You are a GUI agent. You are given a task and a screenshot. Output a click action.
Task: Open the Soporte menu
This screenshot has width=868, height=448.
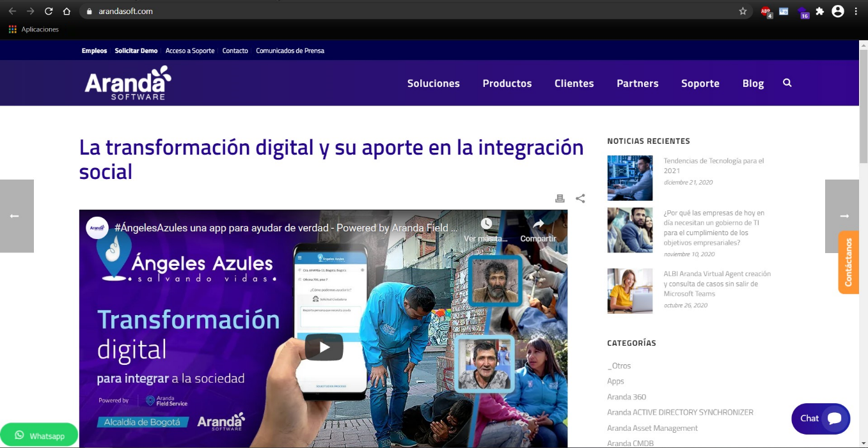point(700,84)
